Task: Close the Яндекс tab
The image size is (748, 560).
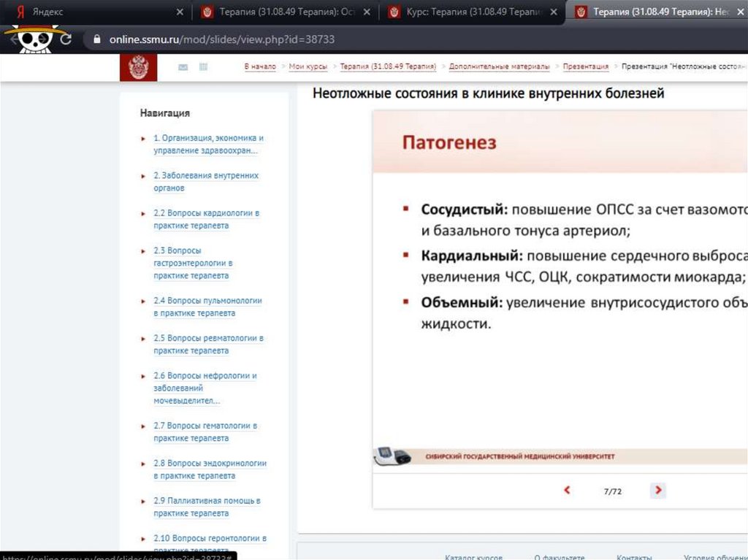Action: pyautogui.click(x=180, y=12)
